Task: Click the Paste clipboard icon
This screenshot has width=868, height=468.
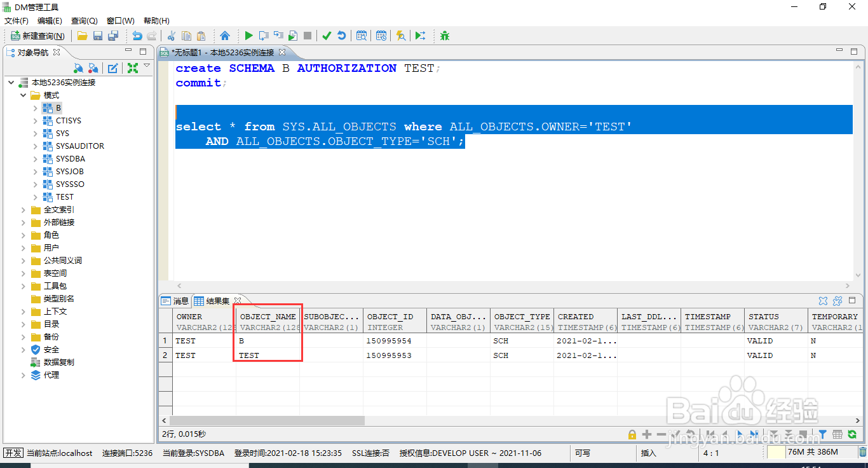Action: 201,36
